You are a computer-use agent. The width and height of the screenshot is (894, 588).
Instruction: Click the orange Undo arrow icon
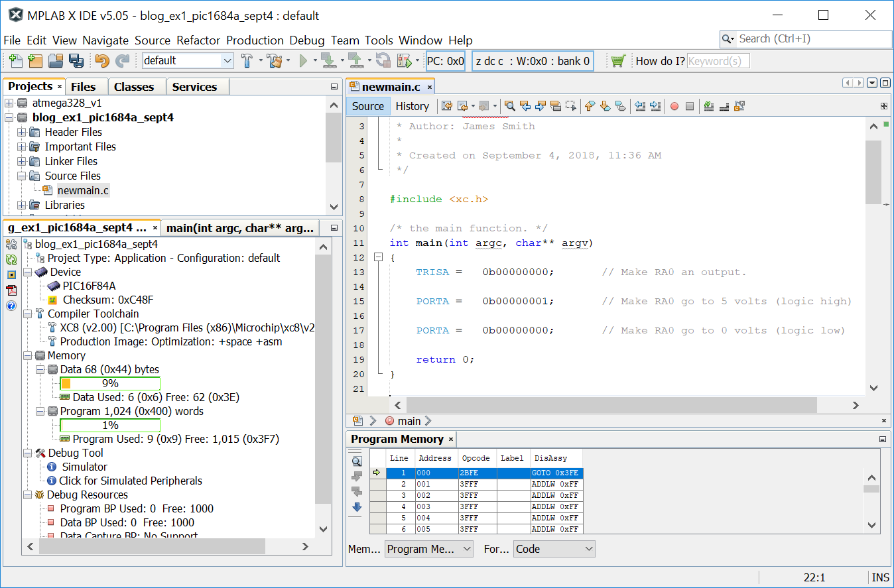(x=101, y=61)
